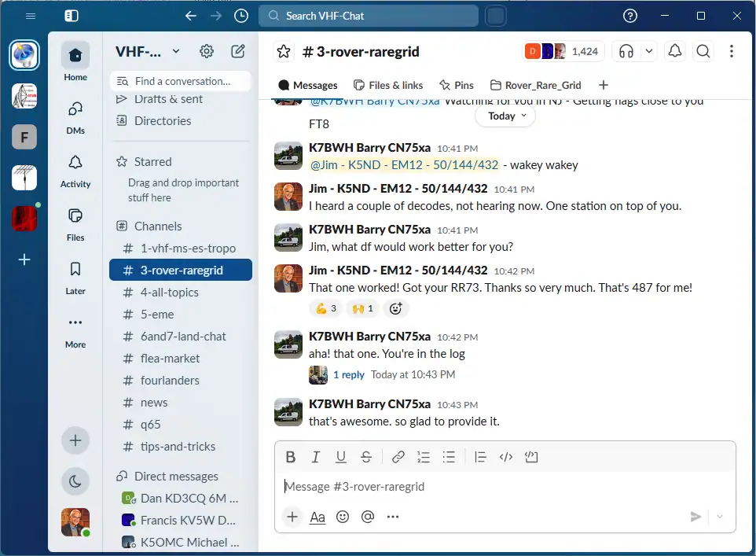Star the 3-rover-raregrid channel
The image size is (756, 556).
coord(284,51)
